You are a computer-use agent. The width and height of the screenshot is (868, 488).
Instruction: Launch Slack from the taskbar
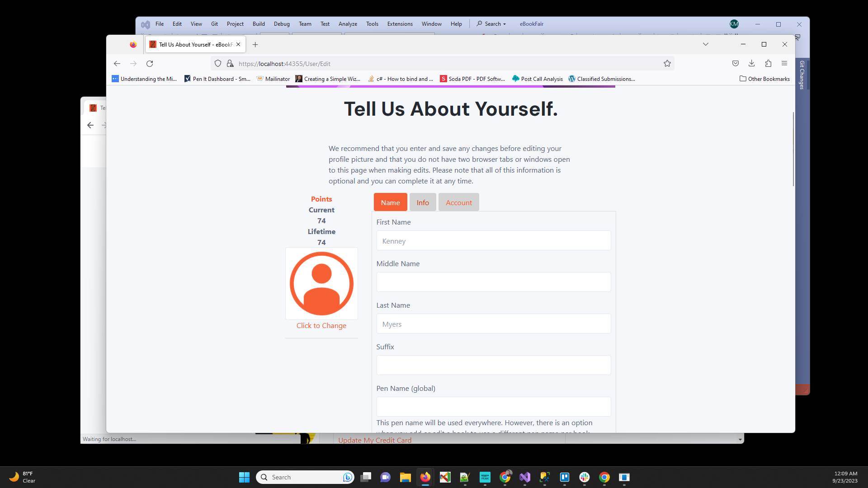click(585, 477)
